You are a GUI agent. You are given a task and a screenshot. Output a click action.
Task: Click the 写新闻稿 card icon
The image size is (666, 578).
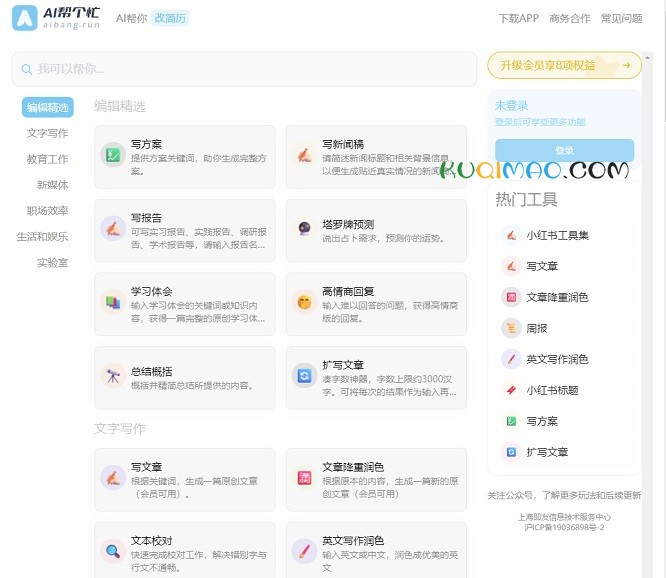(x=303, y=155)
